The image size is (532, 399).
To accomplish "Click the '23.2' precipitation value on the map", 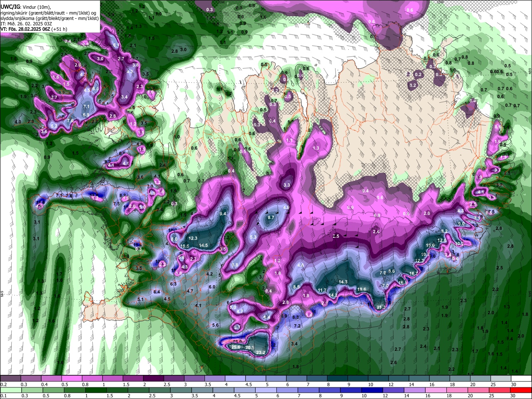I will pyautogui.click(x=261, y=352).
